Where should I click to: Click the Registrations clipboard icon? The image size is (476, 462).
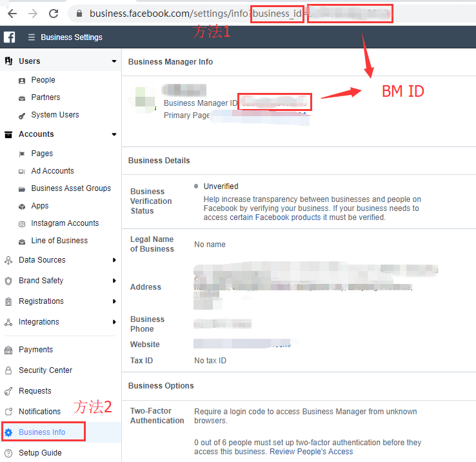point(8,301)
